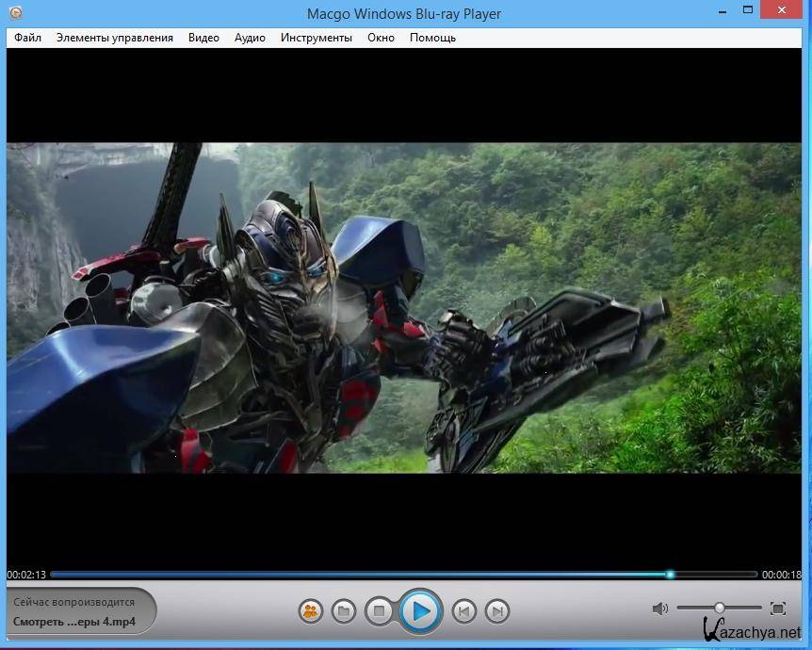Toggle fullscreen mode icon

click(x=778, y=609)
